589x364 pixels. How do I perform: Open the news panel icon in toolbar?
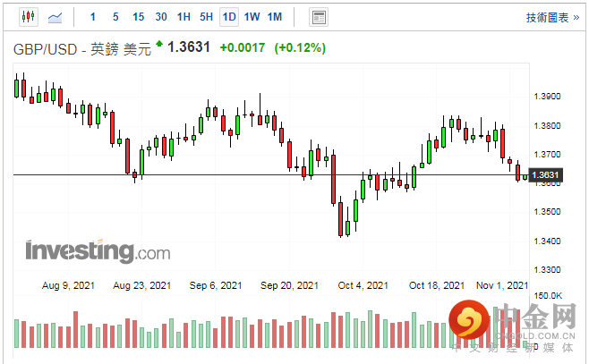[x=318, y=16]
